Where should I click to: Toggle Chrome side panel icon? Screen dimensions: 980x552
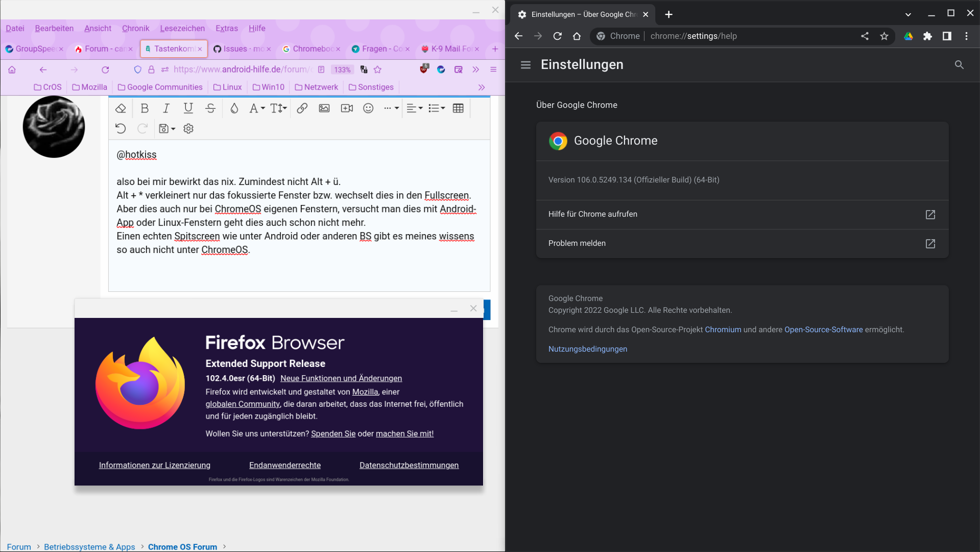[x=947, y=36]
